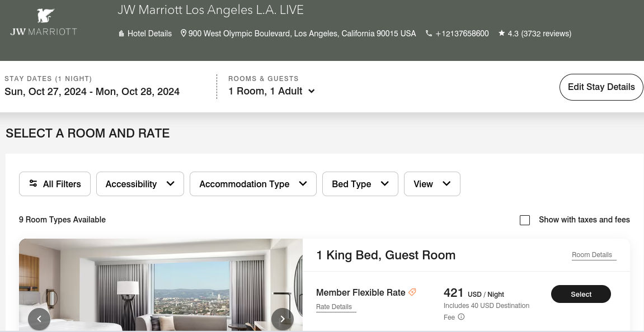Select the Member Flexible Rate room

coord(581,294)
